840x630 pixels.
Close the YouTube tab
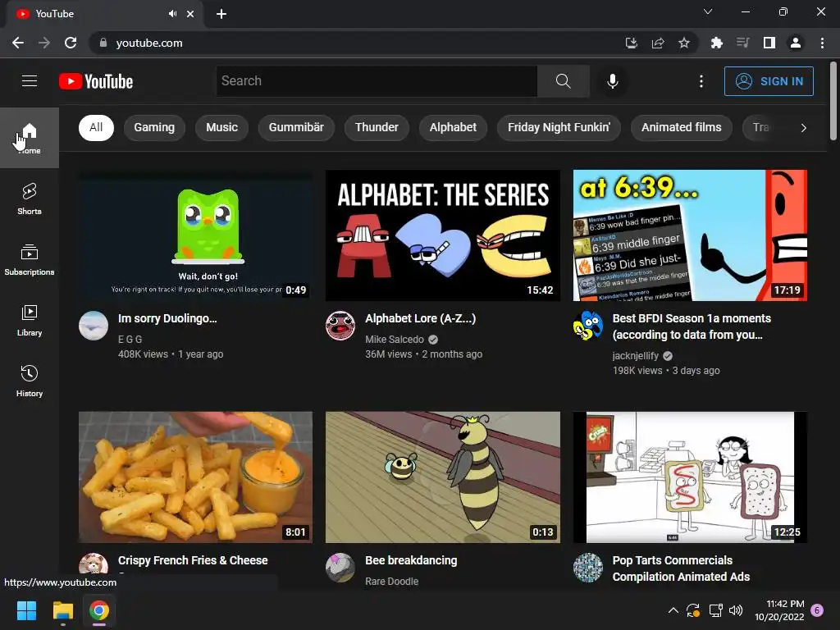[x=190, y=14]
